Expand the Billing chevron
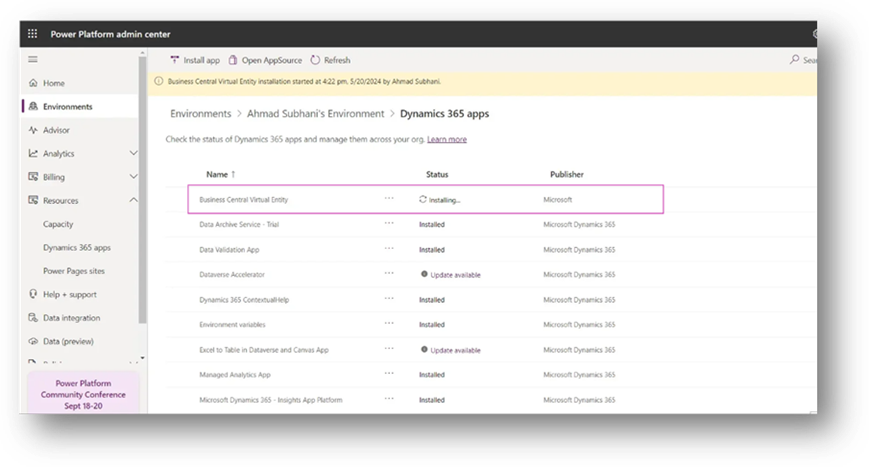The width and height of the screenshot is (869, 467). point(134,177)
